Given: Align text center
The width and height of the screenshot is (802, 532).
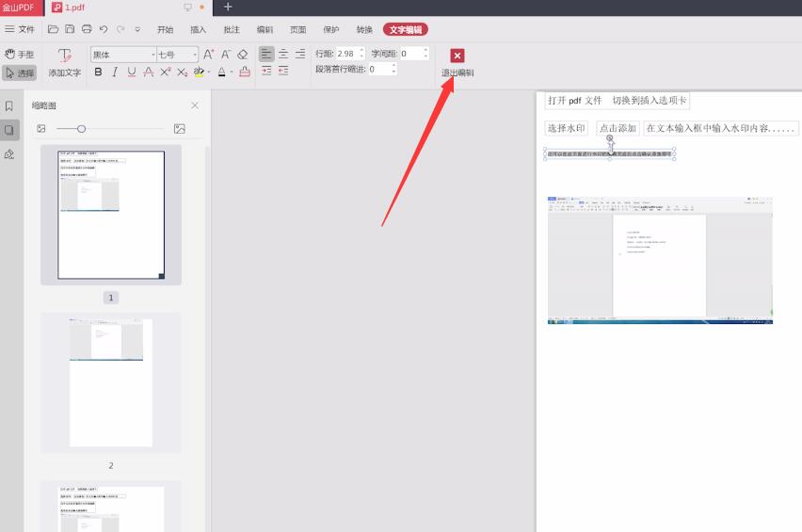Looking at the screenshot, I should 282,54.
